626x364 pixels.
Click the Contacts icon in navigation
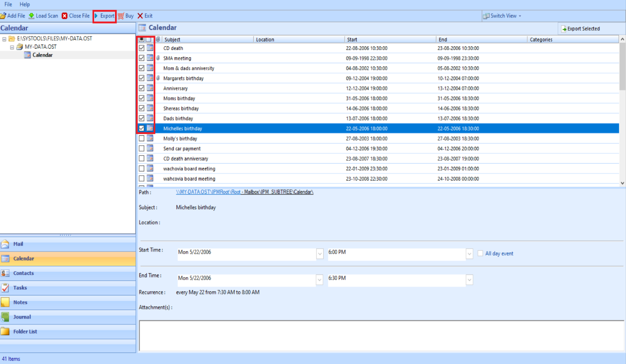click(x=5, y=273)
